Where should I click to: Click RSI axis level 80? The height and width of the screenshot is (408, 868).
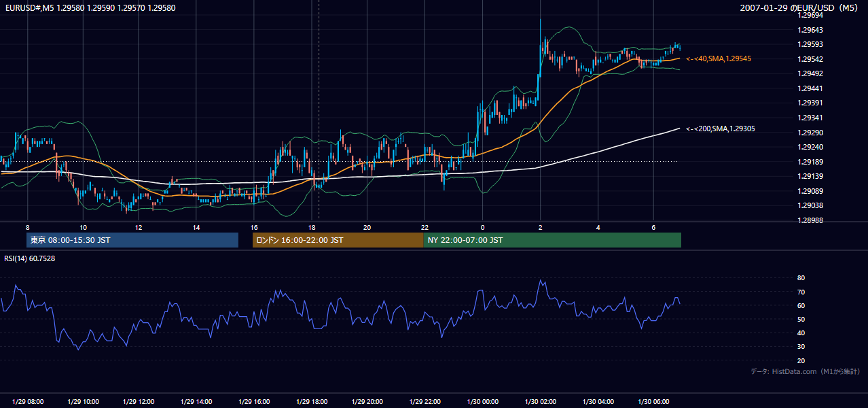pyautogui.click(x=801, y=278)
